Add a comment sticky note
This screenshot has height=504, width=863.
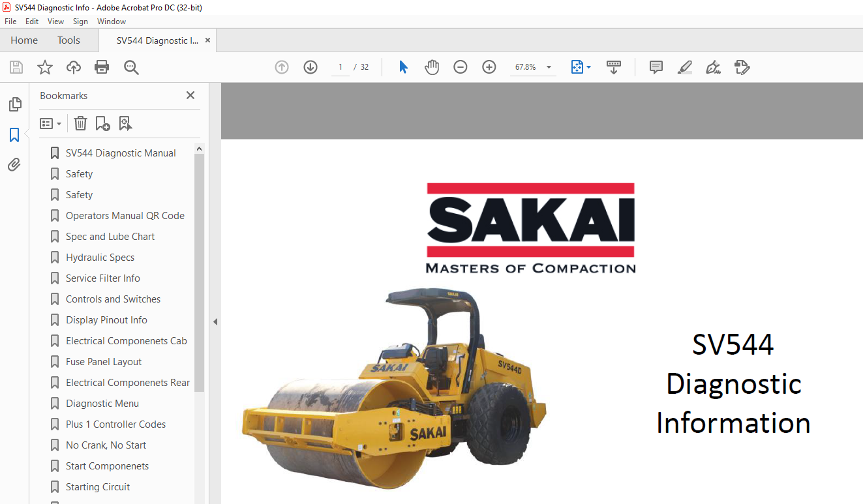[656, 67]
